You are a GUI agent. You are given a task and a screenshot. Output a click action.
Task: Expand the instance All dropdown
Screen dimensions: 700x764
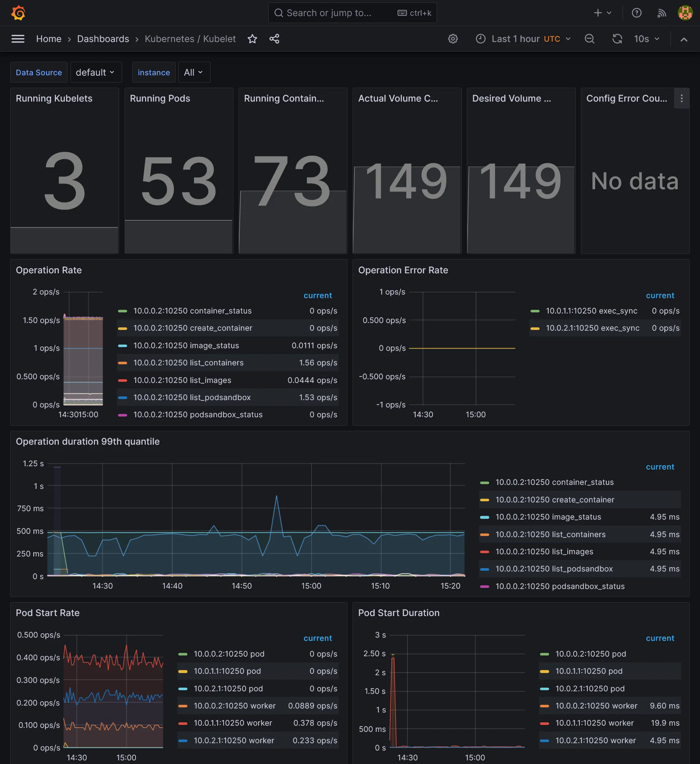(x=194, y=72)
